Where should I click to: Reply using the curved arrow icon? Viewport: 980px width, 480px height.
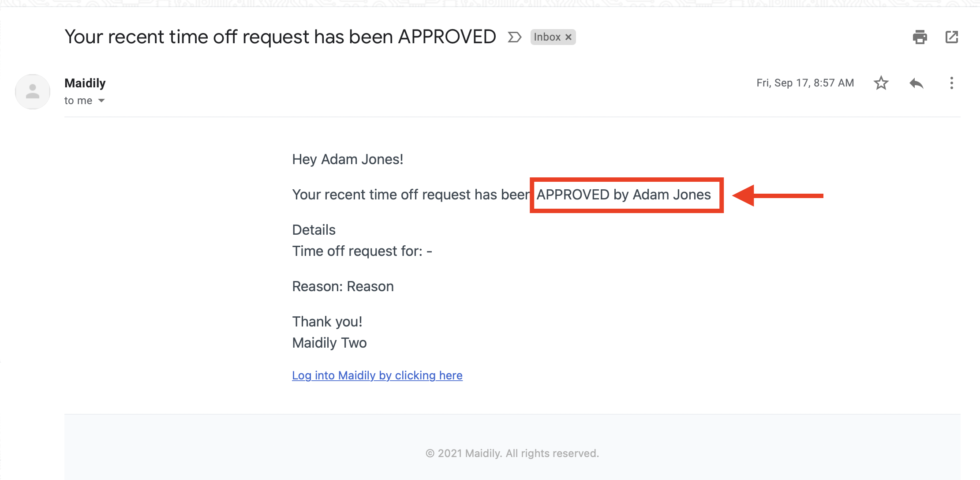(x=916, y=83)
